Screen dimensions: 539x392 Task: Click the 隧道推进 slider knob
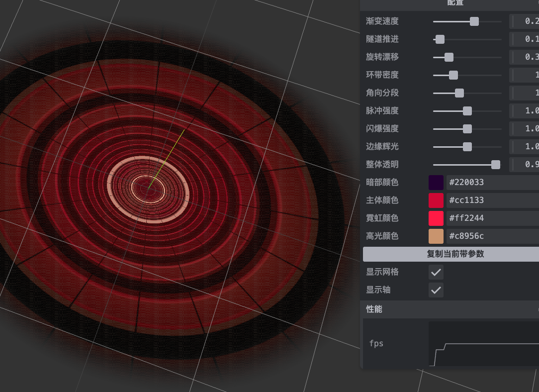pyautogui.click(x=440, y=39)
